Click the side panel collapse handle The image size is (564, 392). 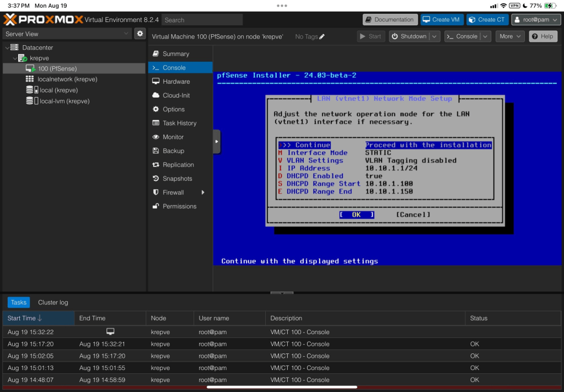coord(217,142)
